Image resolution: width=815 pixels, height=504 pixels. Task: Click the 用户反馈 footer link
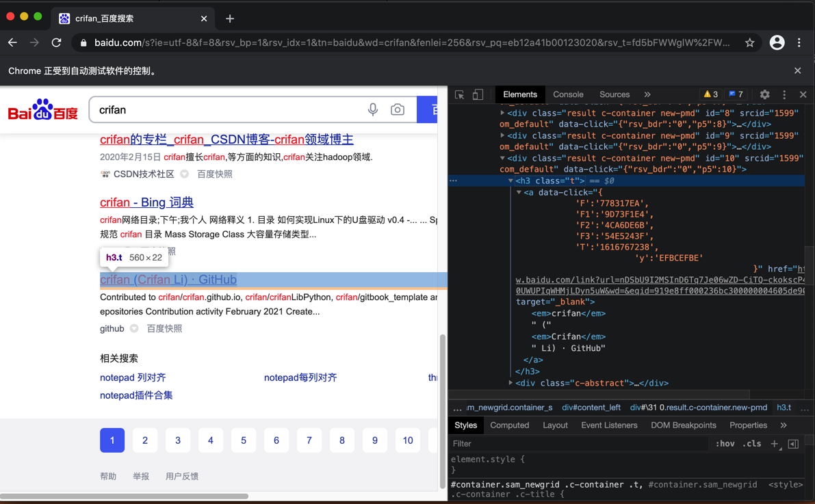[182, 477]
